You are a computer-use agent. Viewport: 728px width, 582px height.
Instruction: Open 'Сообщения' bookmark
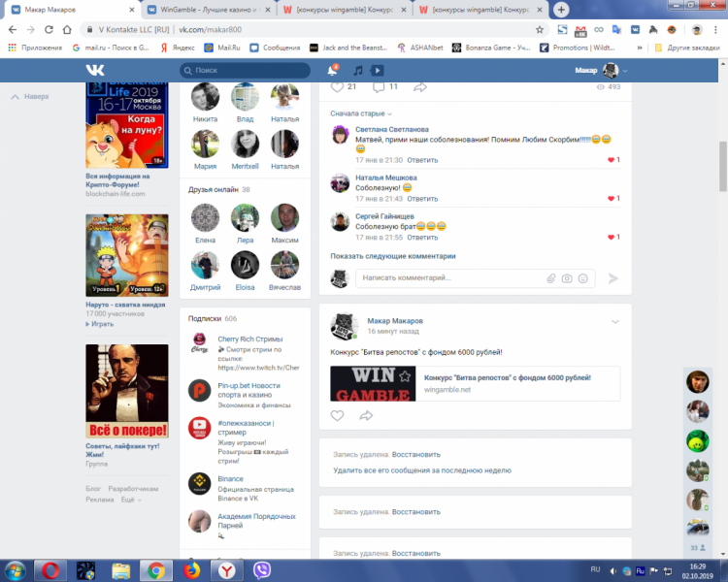pyautogui.click(x=275, y=48)
